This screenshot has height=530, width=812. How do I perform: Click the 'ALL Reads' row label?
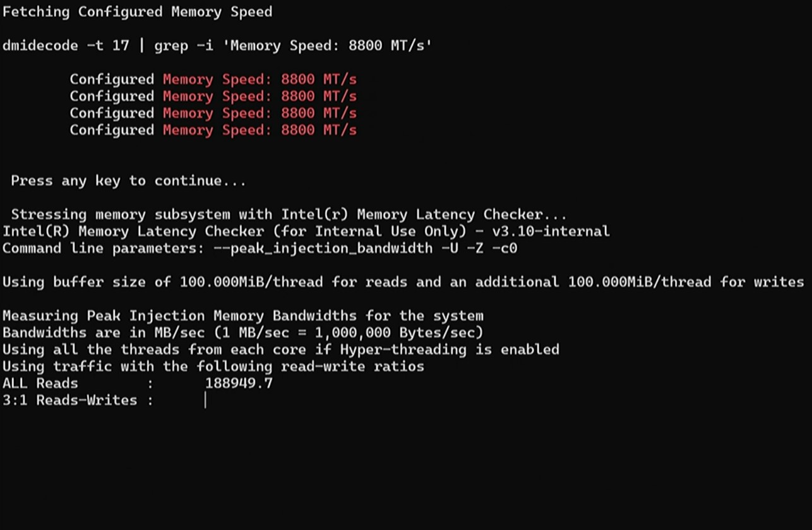40,383
